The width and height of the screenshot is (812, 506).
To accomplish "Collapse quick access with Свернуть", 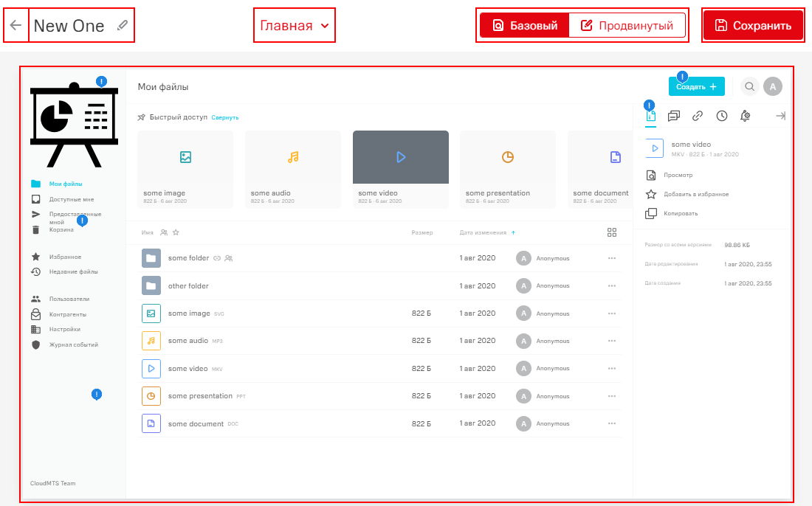I will pyautogui.click(x=225, y=117).
